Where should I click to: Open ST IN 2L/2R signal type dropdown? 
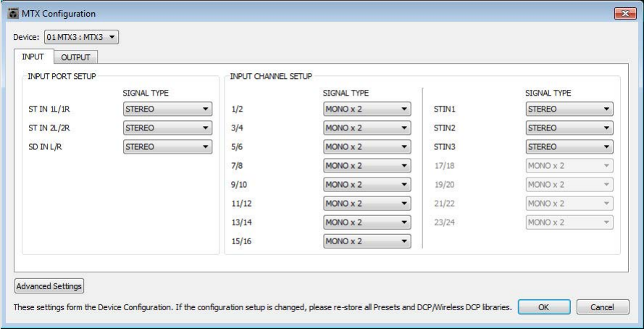[167, 128]
